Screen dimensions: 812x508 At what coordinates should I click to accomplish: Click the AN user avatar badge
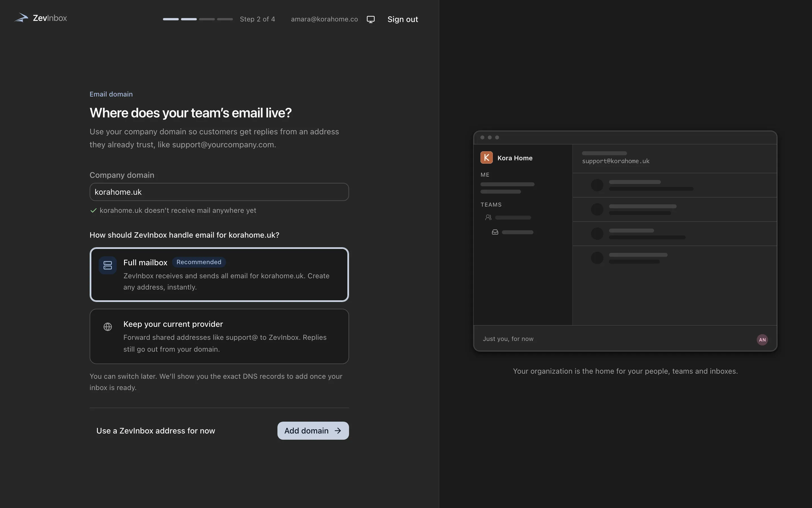762,340
